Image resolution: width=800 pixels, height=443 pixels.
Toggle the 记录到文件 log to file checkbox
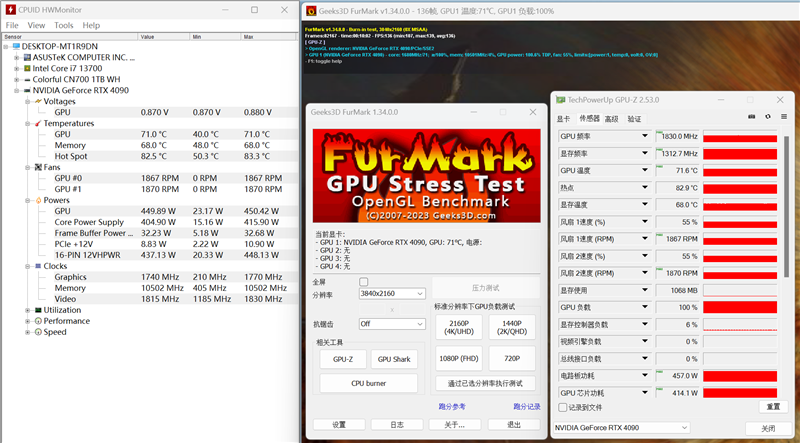click(563, 407)
